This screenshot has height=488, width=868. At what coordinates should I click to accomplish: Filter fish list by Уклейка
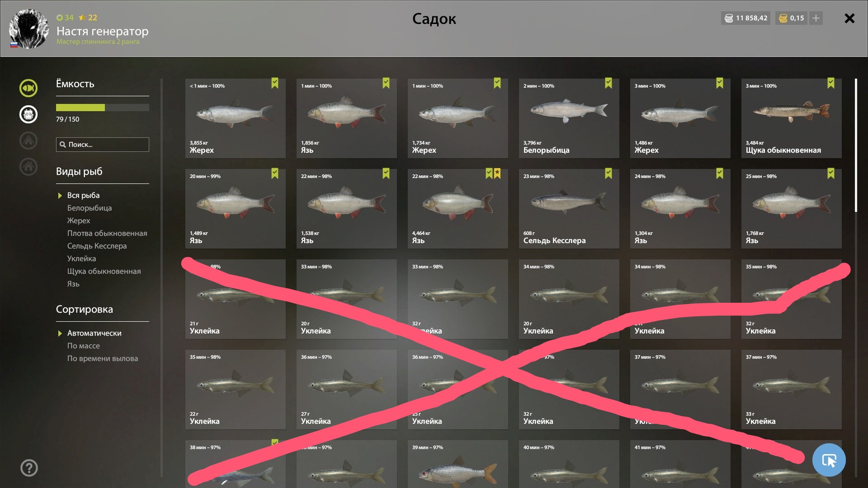[x=81, y=258]
